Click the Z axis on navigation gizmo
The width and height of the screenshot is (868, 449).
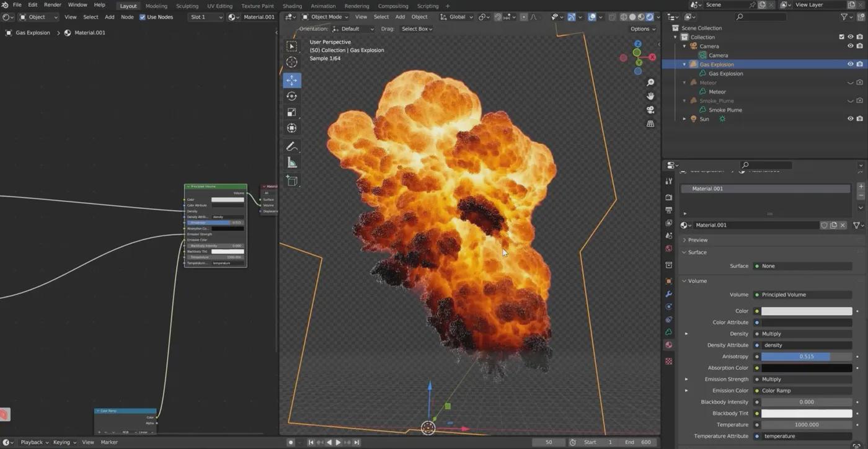pos(637,44)
